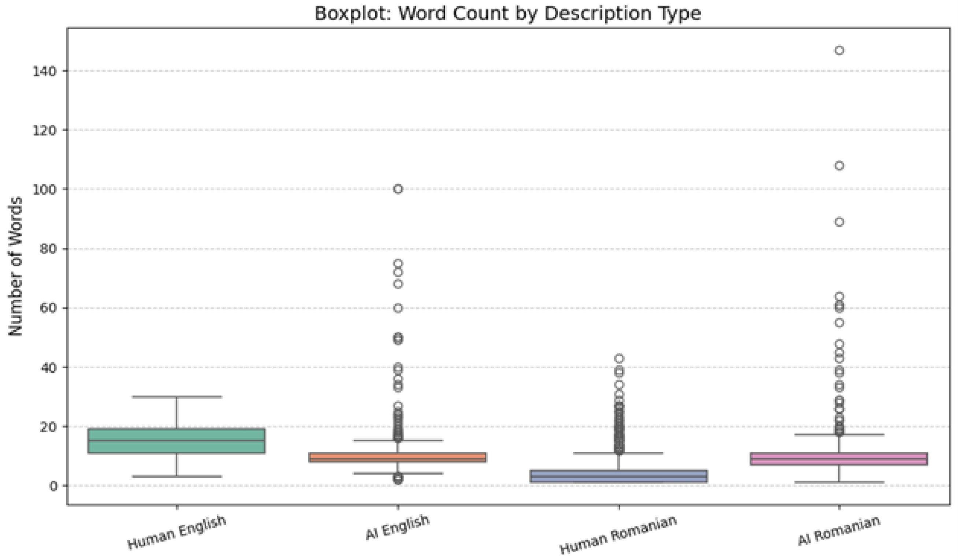Click the y-axis tick label 0

pos(53,486)
